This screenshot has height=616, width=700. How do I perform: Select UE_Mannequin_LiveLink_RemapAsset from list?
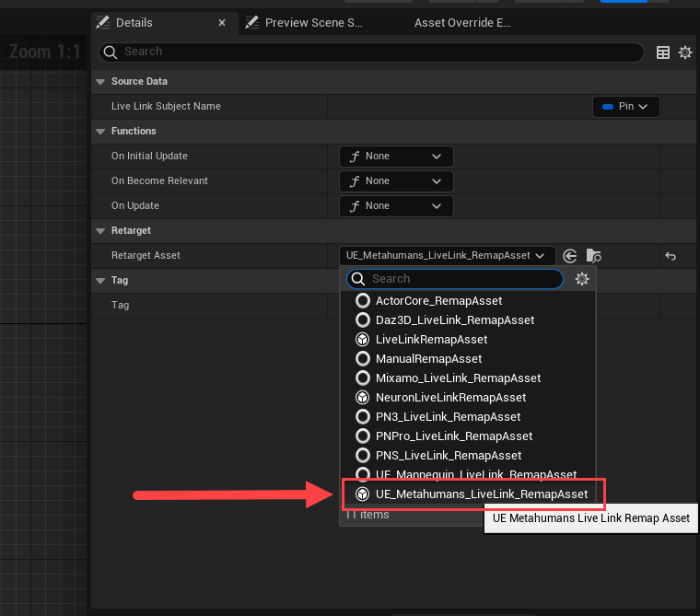pyautogui.click(x=468, y=473)
